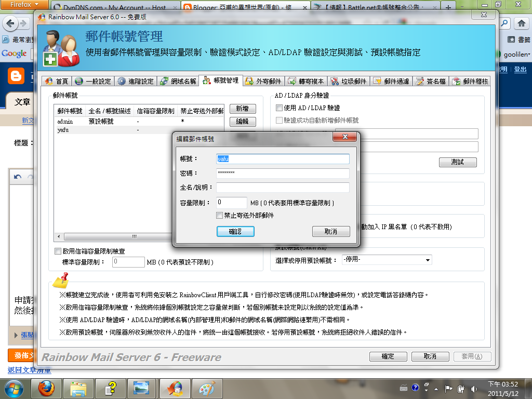Open the Windows Start menu
532x399 pixels.
click(x=14, y=389)
